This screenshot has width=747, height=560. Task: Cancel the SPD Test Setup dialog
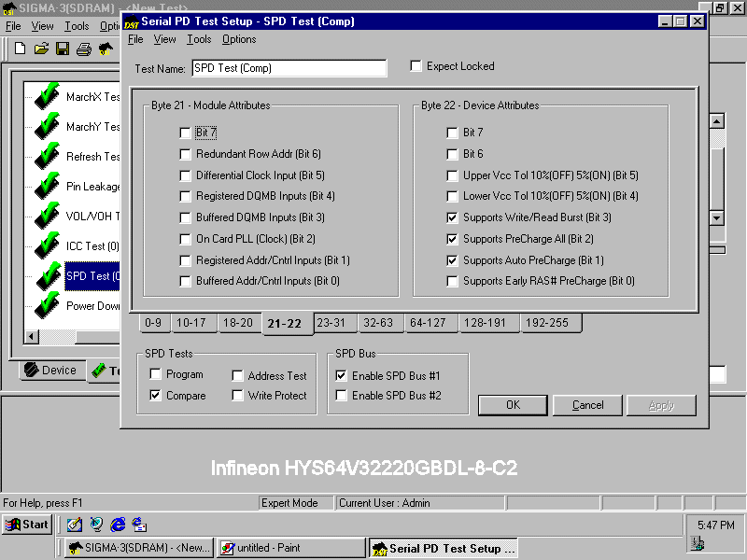[587, 405]
